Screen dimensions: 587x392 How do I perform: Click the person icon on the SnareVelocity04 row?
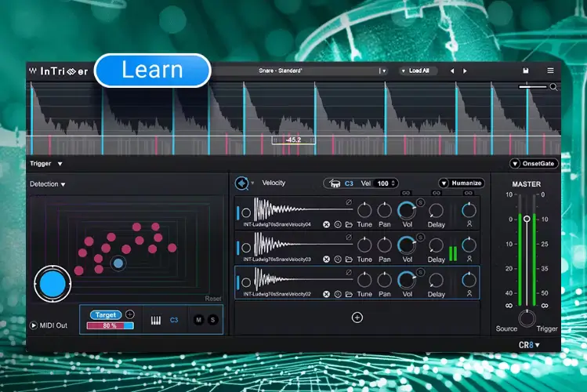click(469, 224)
